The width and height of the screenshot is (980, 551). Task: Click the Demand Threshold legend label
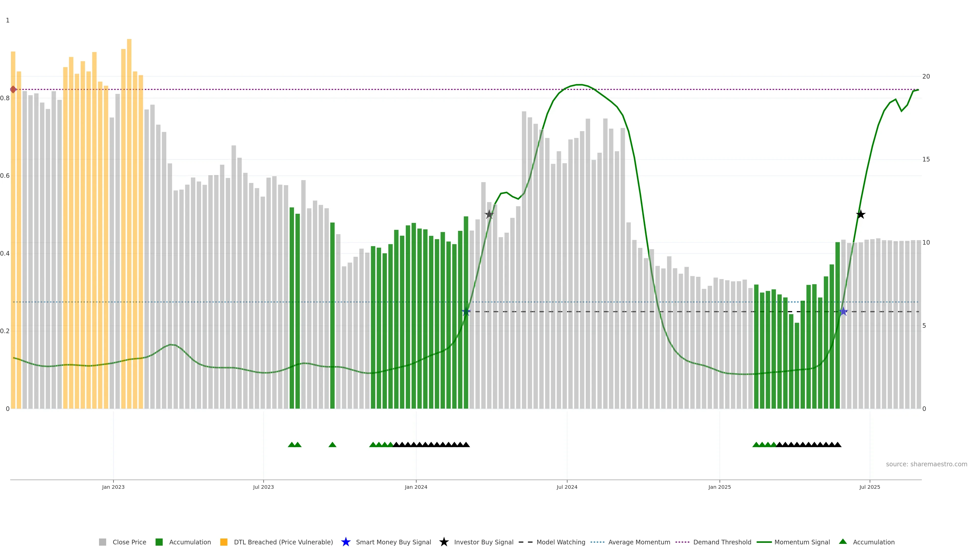pyautogui.click(x=722, y=542)
